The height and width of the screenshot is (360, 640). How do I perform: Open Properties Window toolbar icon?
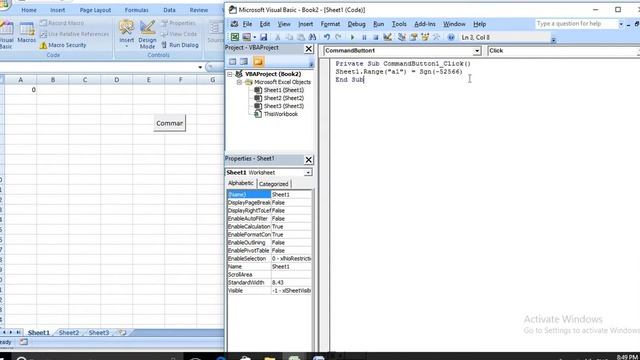click(413, 37)
